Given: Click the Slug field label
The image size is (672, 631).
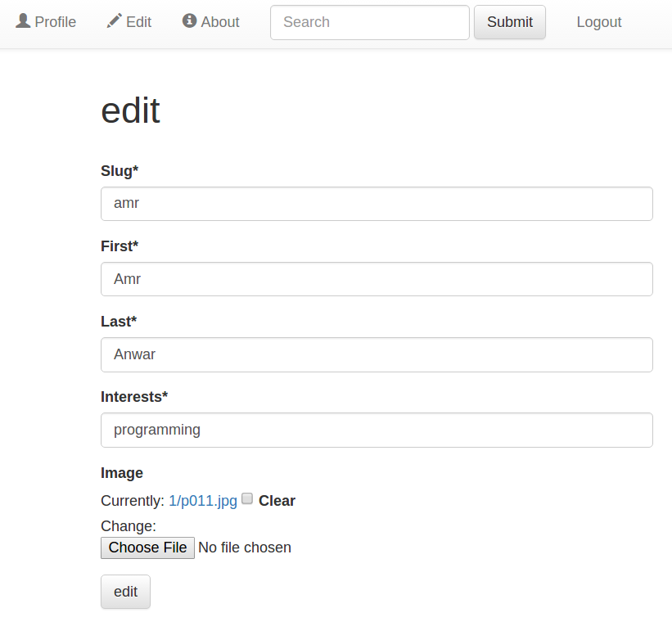Looking at the screenshot, I should (x=120, y=171).
